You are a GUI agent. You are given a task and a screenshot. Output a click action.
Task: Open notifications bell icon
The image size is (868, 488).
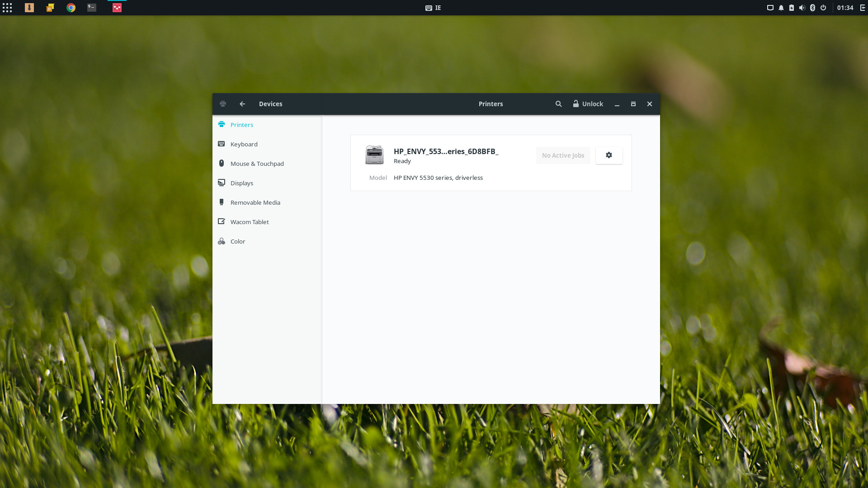[x=781, y=8]
